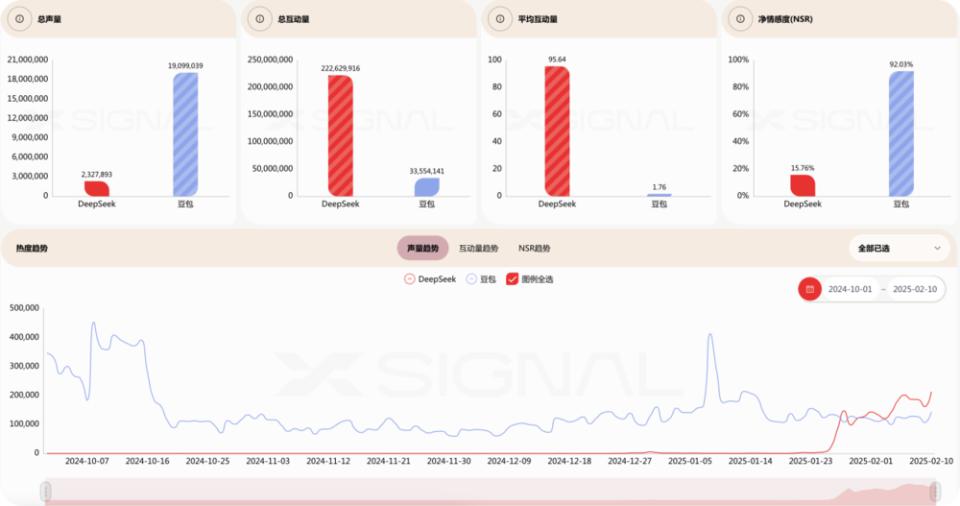This screenshot has width=960, height=506.
Task: Click the 豆包 bar showing 19,099,039
Action: coord(186,134)
